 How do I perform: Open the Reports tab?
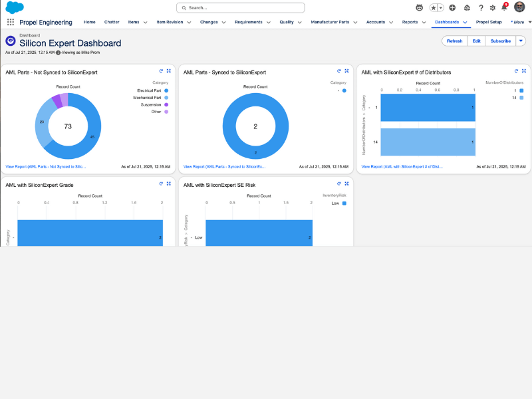coord(410,22)
